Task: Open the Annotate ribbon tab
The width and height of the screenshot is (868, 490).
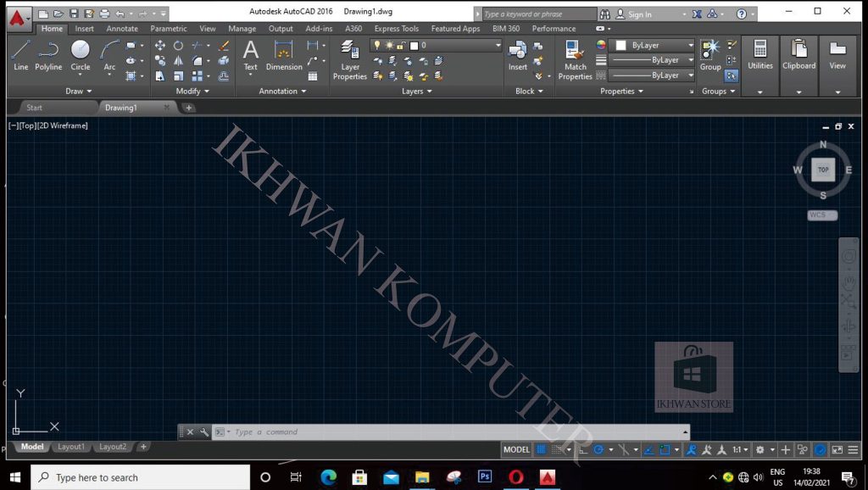Action: [122, 28]
